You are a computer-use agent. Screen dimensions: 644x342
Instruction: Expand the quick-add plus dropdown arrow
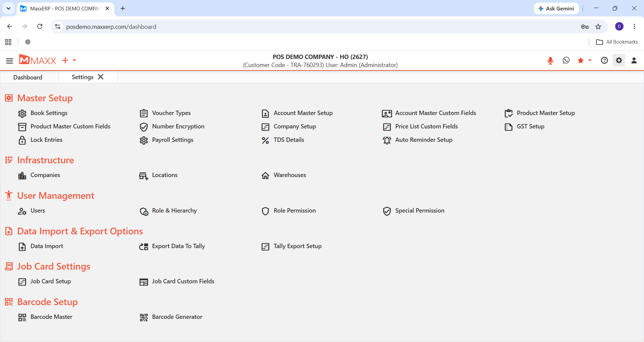pyautogui.click(x=74, y=60)
